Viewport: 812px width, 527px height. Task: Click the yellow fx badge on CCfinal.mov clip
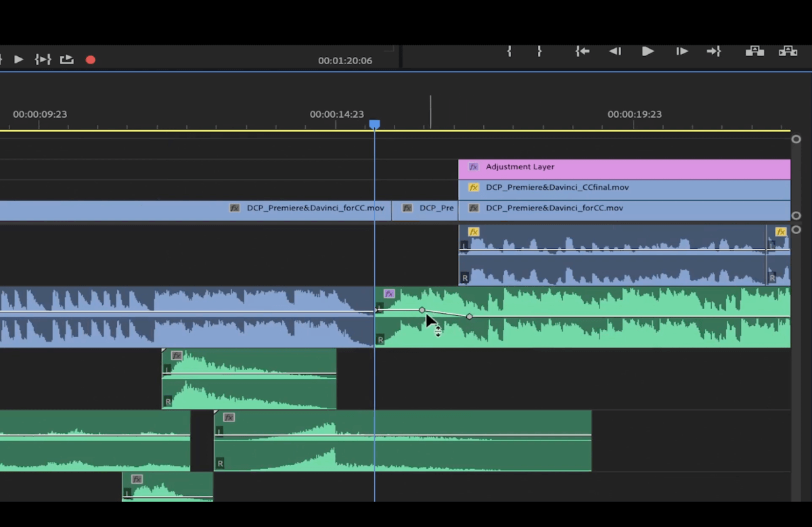tap(474, 187)
